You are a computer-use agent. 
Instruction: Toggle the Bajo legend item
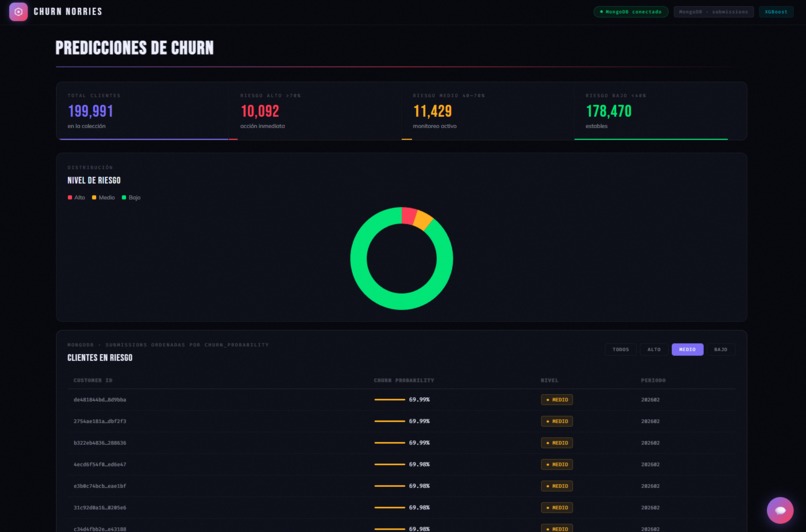pyautogui.click(x=131, y=197)
